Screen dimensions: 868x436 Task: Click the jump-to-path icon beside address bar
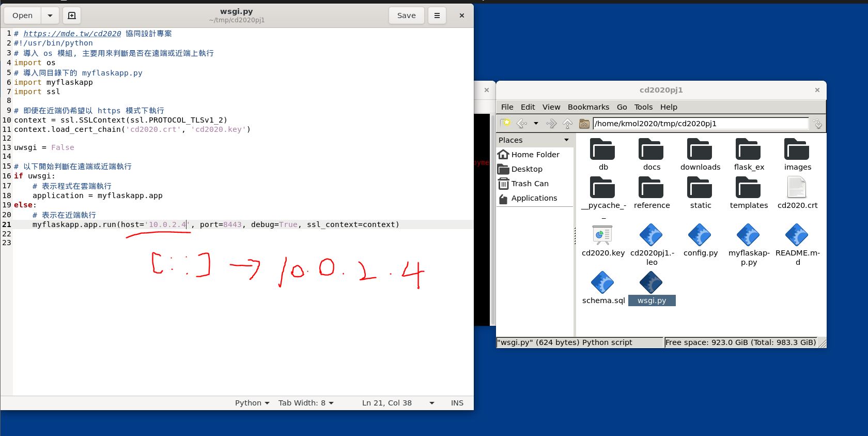(x=817, y=123)
